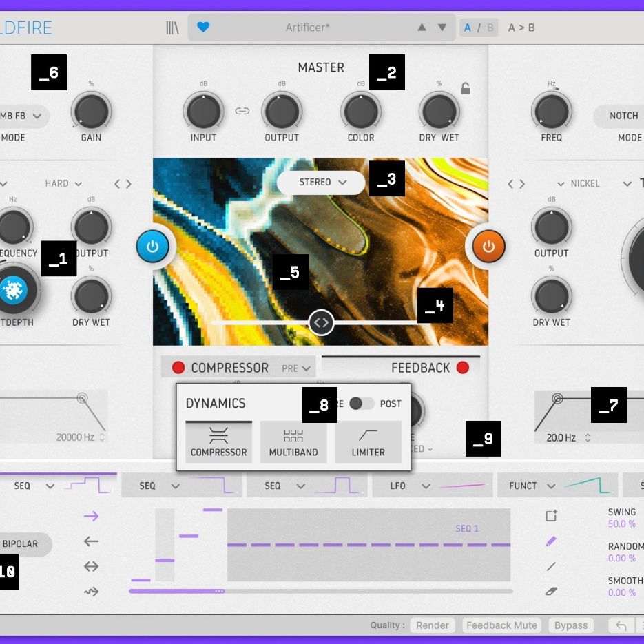
Task: Toggle BIPOLAR mode for the sequencer
Action: pos(21,544)
